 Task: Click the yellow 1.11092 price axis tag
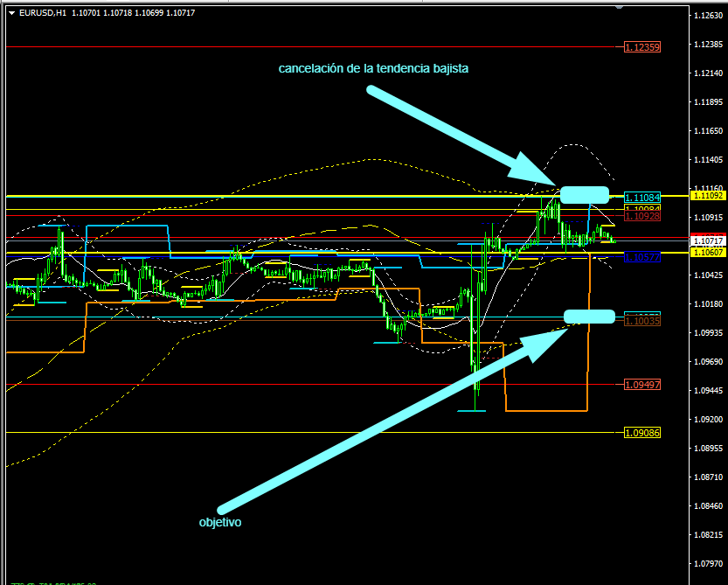(x=708, y=196)
